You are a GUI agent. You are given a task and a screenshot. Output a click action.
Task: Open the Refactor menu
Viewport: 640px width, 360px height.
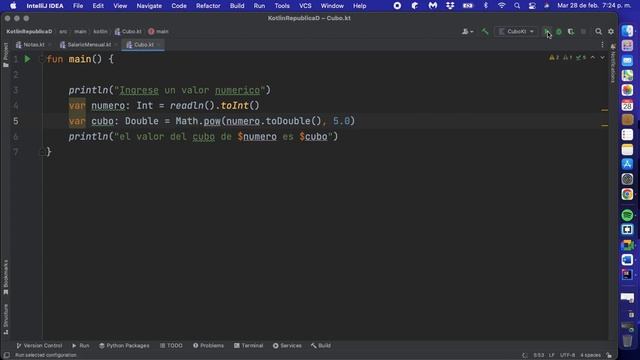tap(208, 6)
